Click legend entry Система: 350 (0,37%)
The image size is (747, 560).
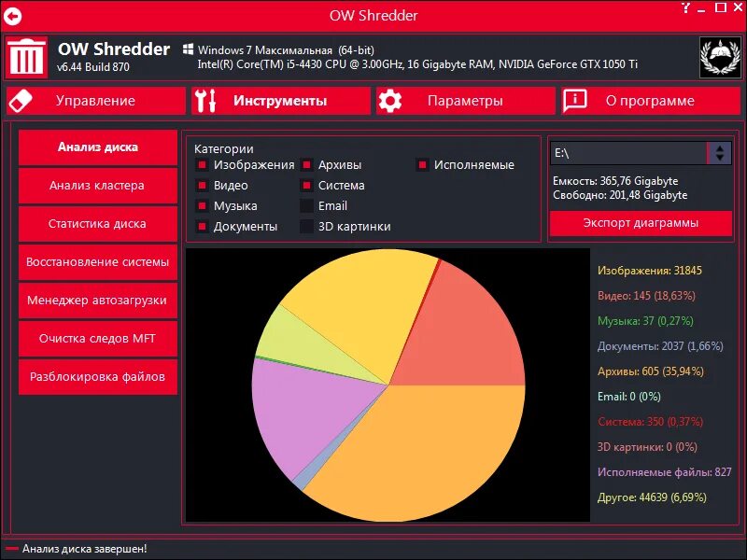650,422
